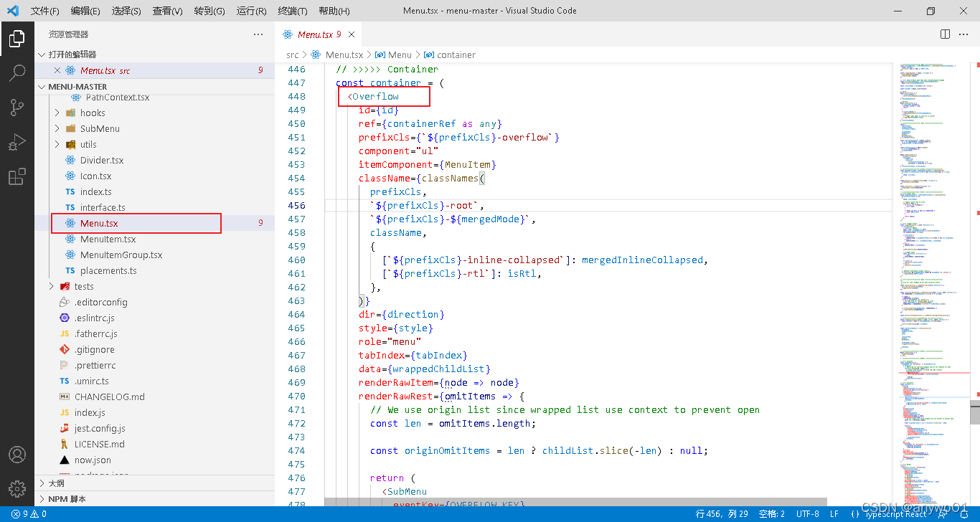Open the Manage gear icon
The height and width of the screenshot is (522, 980).
click(17, 489)
